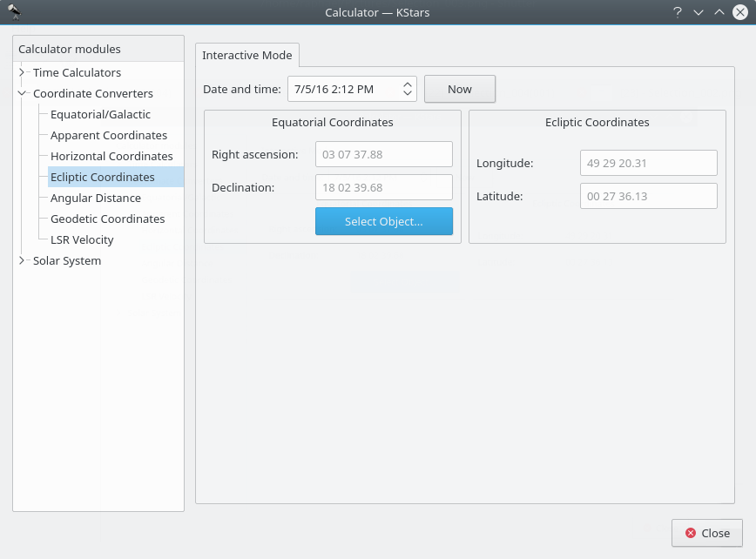Collapse the Coordinate Converters tree node
The height and width of the screenshot is (559, 756).
pos(22,93)
